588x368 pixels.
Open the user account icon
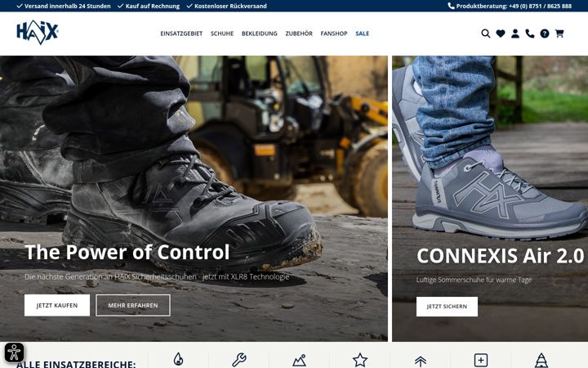(515, 34)
